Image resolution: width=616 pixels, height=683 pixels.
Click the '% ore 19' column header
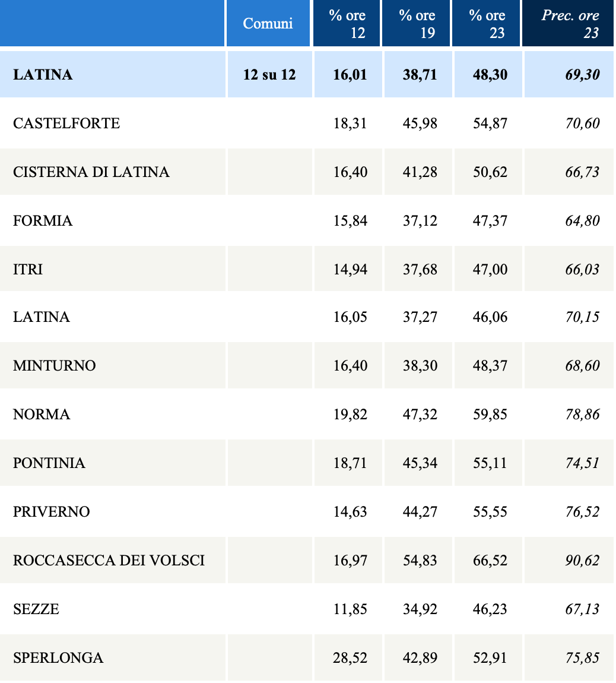pos(417,24)
